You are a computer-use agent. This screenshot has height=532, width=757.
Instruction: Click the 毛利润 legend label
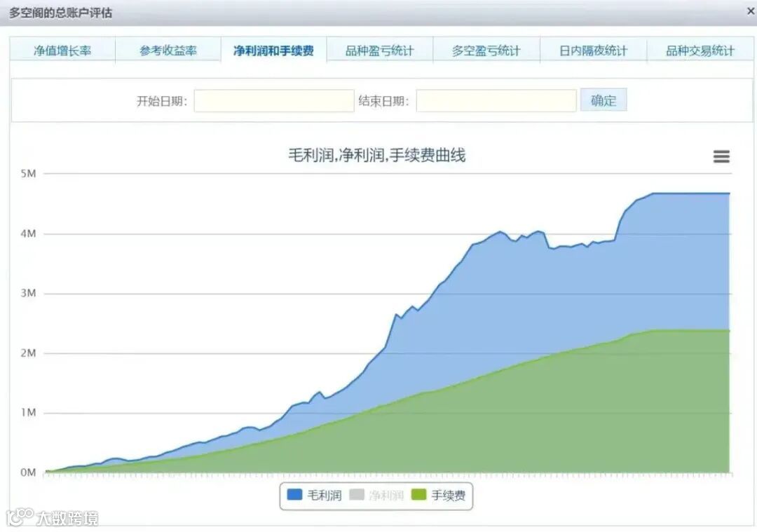tap(325, 495)
